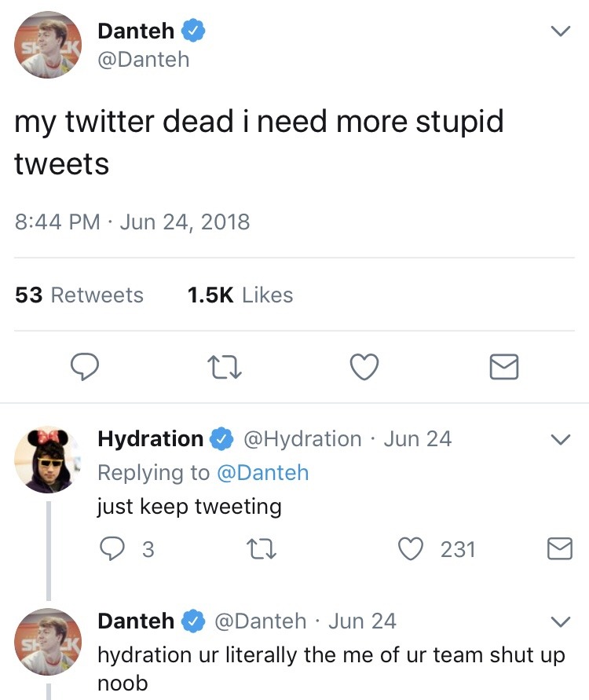View the 53 Retweets list
589x700 pixels.
point(79,295)
